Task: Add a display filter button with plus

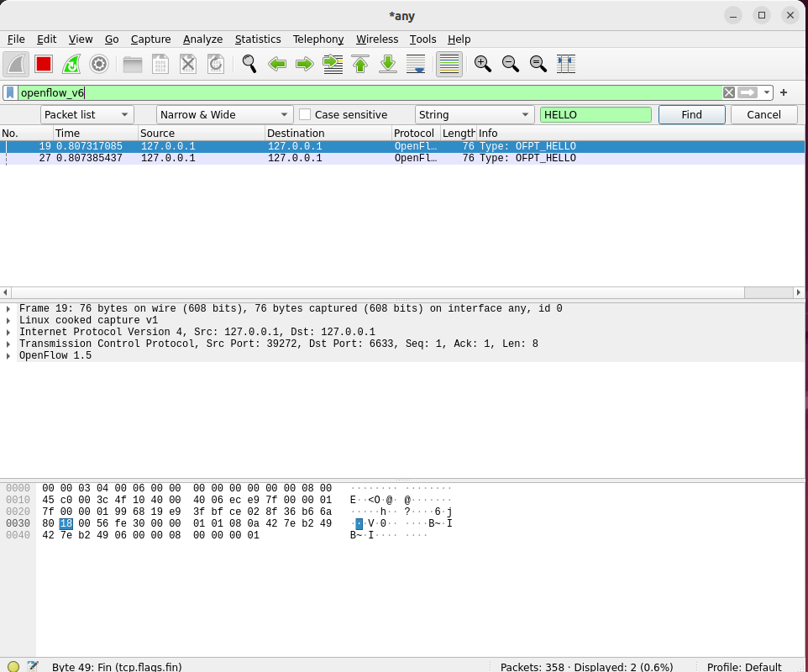Action: click(784, 92)
